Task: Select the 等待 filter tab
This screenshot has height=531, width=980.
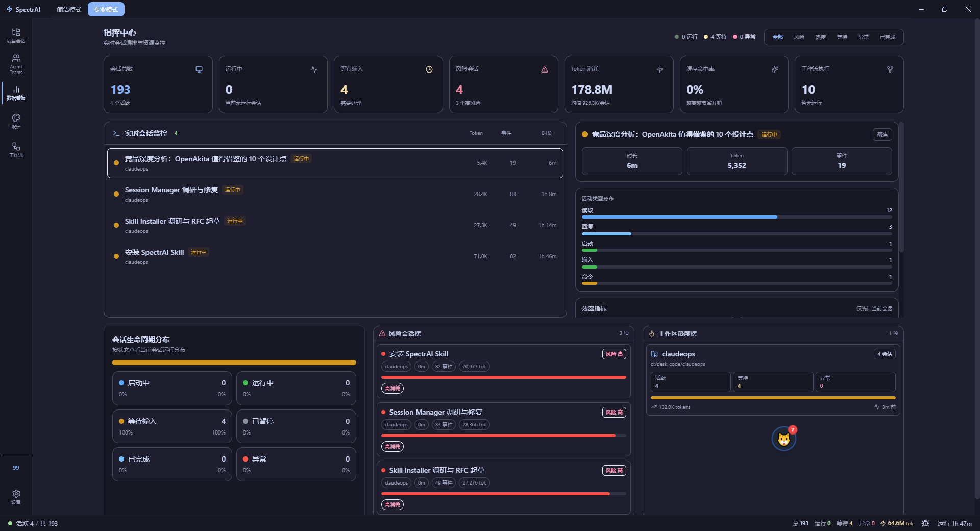Action: (x=842, y=37)
